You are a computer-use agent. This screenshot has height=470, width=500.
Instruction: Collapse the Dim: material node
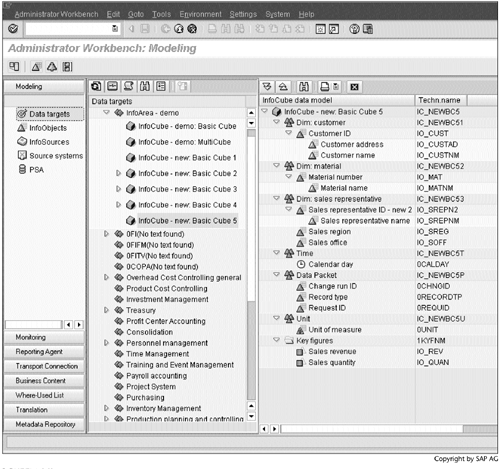pos(276,166)
